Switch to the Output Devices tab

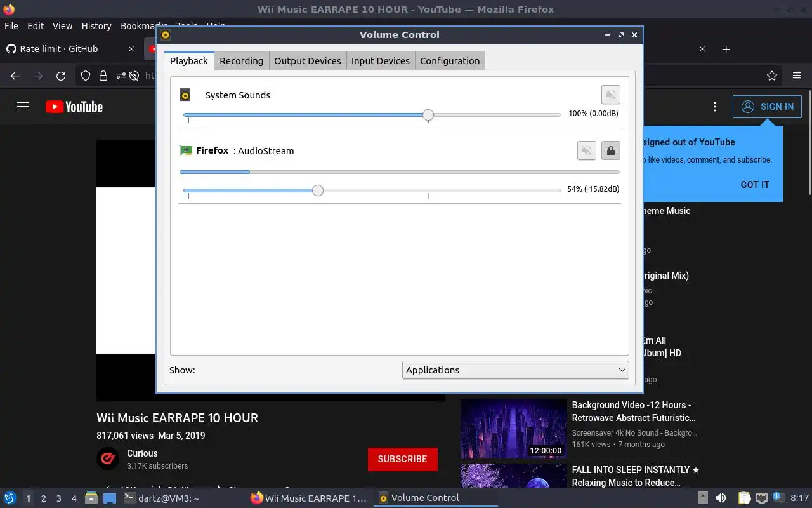pyautogui.click(x=307, y=61)
